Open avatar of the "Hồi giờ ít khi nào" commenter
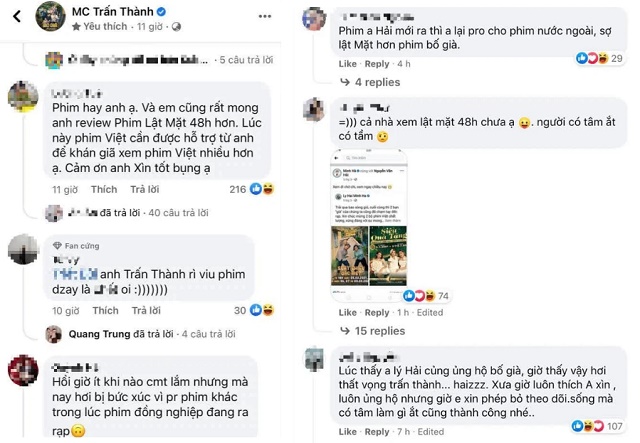 [x=21, y=369]
